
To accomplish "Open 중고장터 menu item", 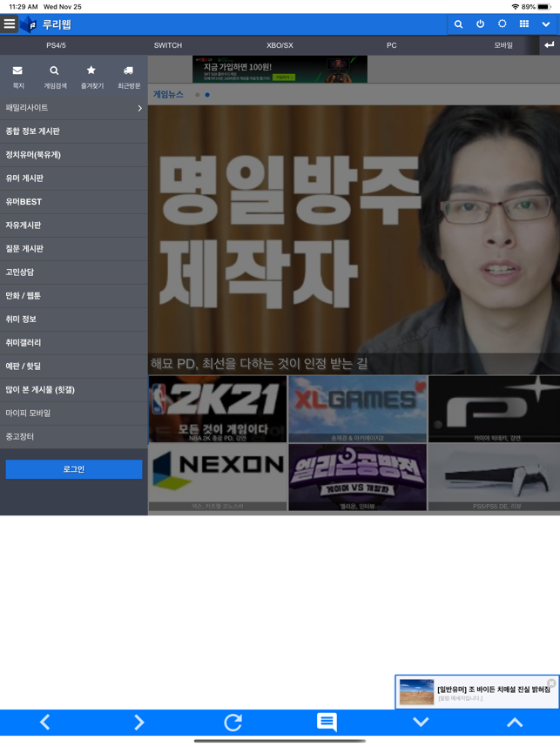I will coord(74,436).
